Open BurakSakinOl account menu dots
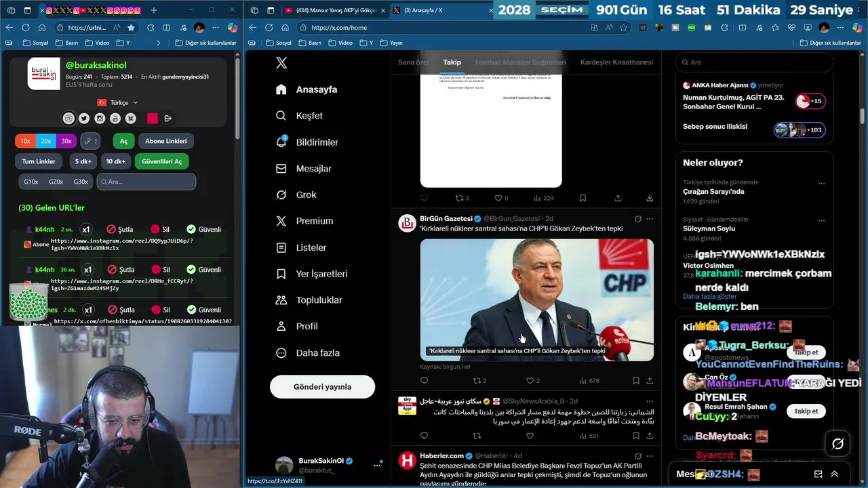868x488 pixels. pyautogui.click(x=377, y=465)
